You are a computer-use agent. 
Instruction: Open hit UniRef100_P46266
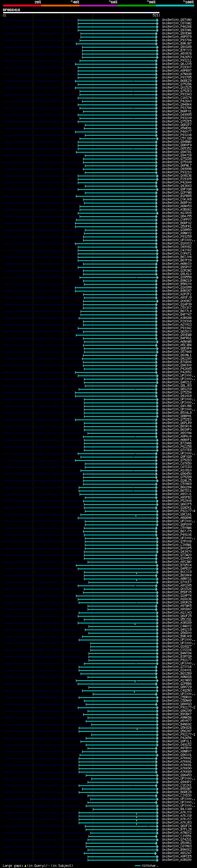176,26
